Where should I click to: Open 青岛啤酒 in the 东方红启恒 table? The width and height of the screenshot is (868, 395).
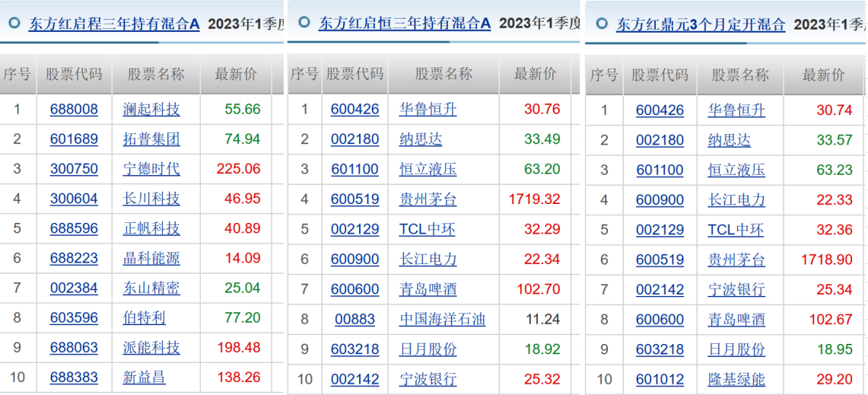coord(428,289)
